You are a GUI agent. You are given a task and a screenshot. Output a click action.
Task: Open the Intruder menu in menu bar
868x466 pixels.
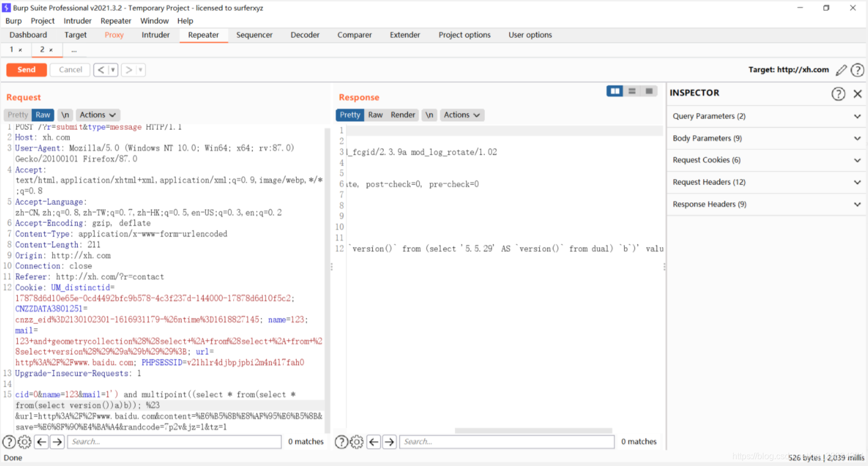[78, 21]
